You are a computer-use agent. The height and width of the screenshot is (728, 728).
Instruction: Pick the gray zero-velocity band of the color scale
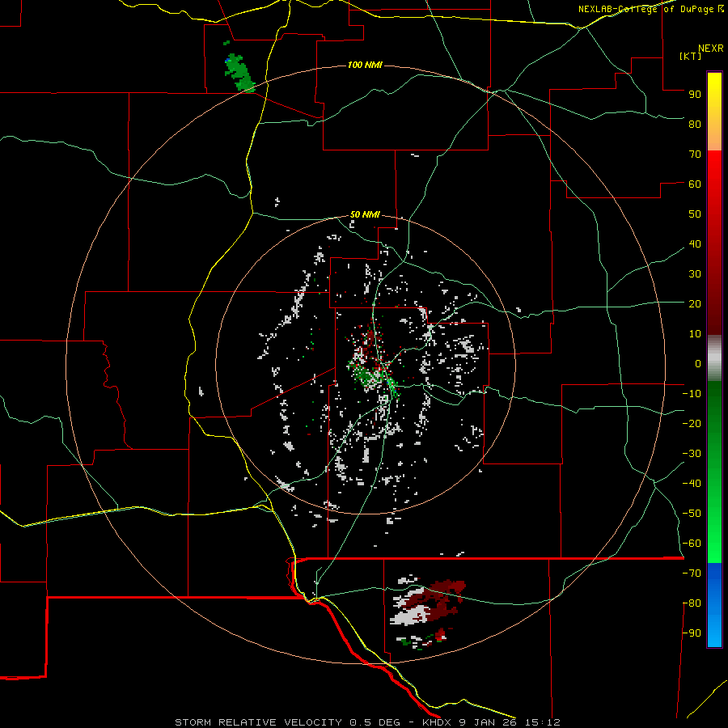[714, 358]
